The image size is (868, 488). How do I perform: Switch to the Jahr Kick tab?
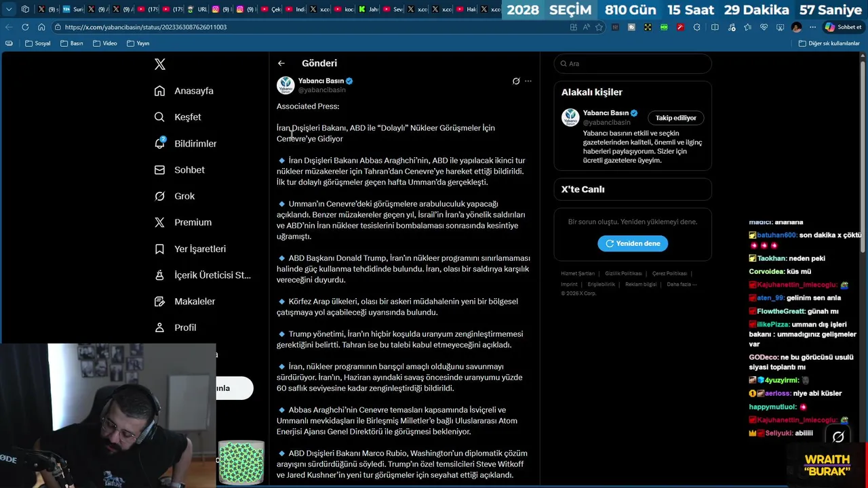[x=368, y=9]
